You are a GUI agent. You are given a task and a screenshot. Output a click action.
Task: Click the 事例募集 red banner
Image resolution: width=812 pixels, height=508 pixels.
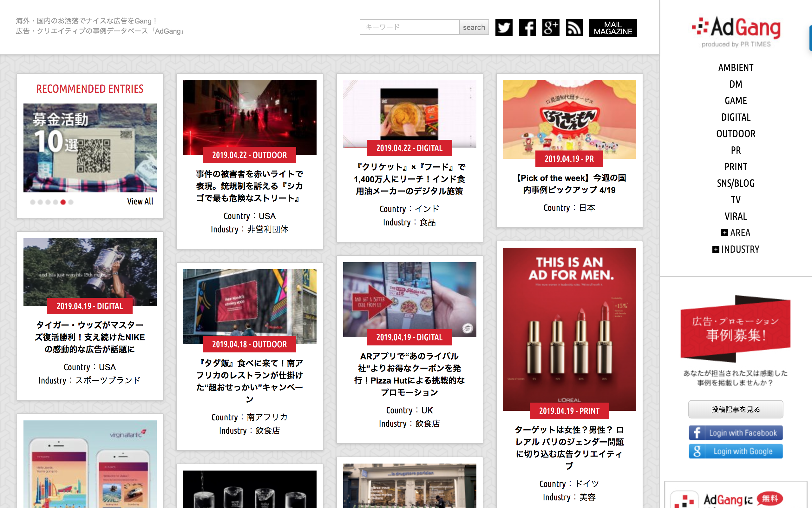(x=736, y=329)
